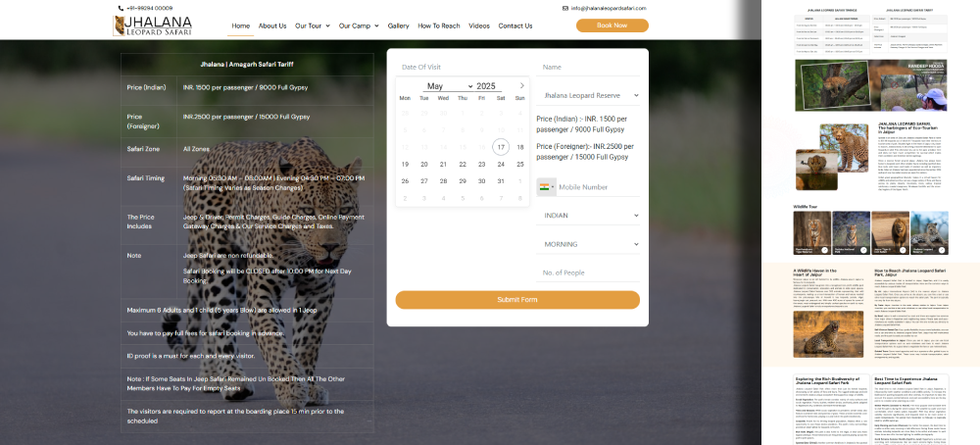Open the How To Reach page
980x445 pixels.
438,25
